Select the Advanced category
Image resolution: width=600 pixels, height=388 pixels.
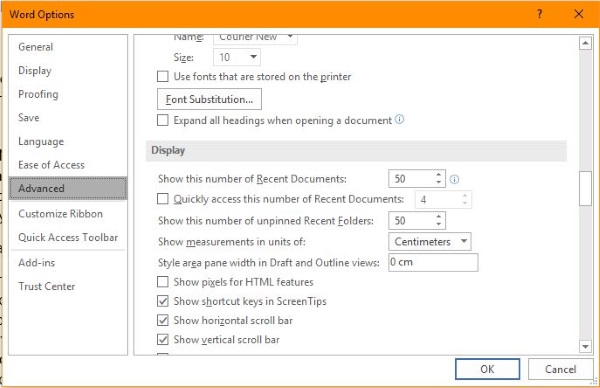(68, 188)
